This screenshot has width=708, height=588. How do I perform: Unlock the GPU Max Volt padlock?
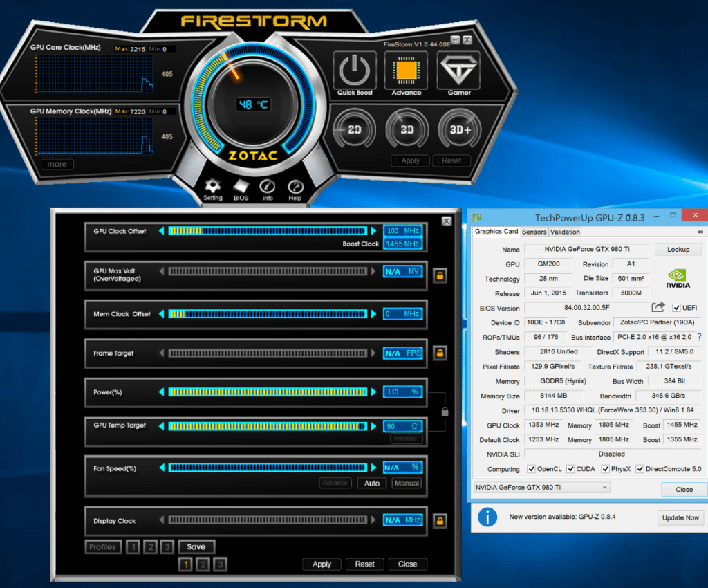click(440, 275)
